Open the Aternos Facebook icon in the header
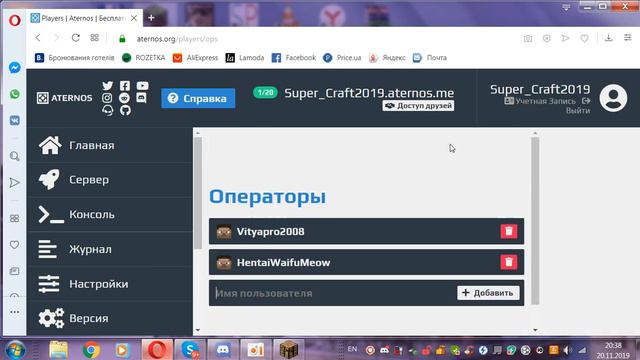This screenshot has width=640, height=360. [x=125, y=86]
